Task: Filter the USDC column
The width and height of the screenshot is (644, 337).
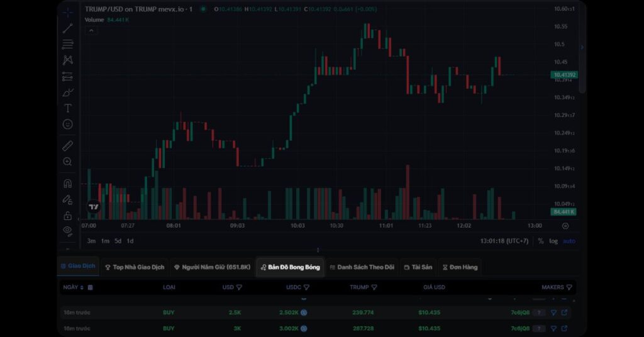Action: point(306,287)
